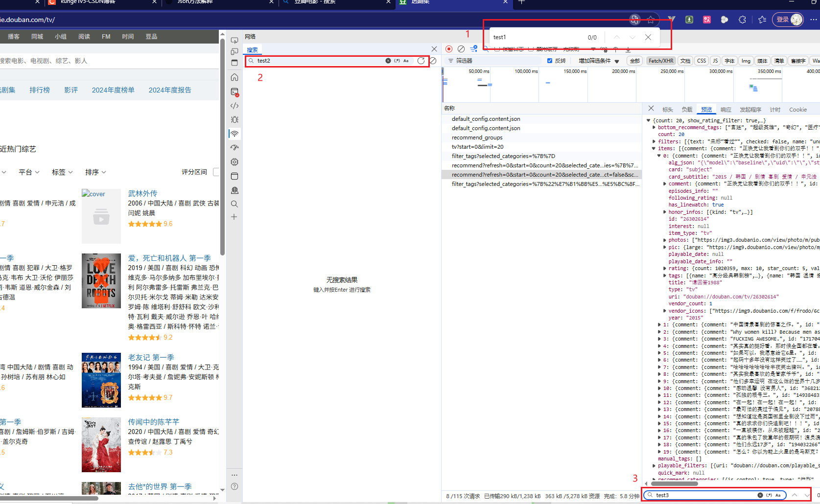Open the favorites list star icon
Image resolution: width=820 pixels, height=504 pixels.
tap(762, 20)
